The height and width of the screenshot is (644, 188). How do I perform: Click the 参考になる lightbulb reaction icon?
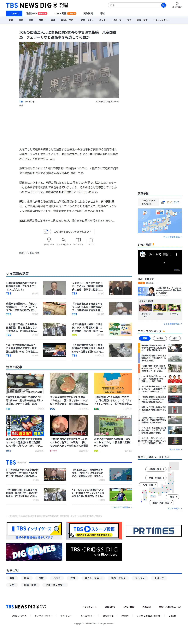(x=49, y=240)
